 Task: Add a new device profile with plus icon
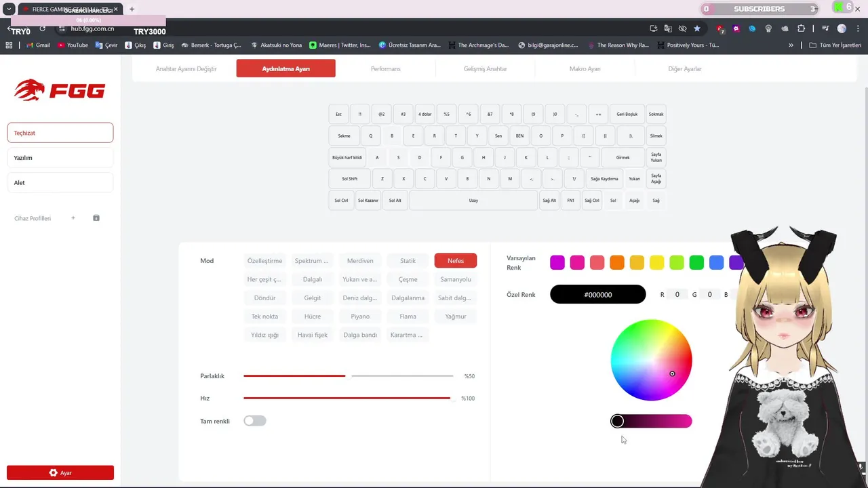click(73, 218)
